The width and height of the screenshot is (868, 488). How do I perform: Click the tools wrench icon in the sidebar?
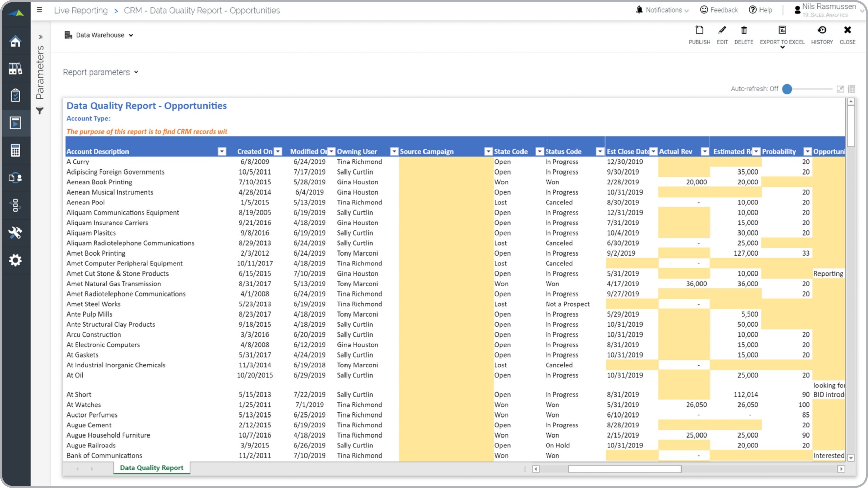click(x=15, y=232)
